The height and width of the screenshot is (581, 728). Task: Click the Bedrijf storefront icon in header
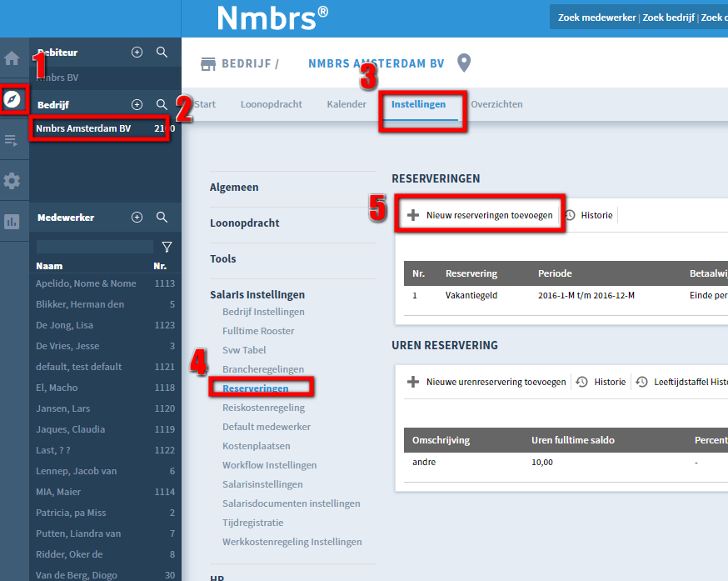[208, 64]
